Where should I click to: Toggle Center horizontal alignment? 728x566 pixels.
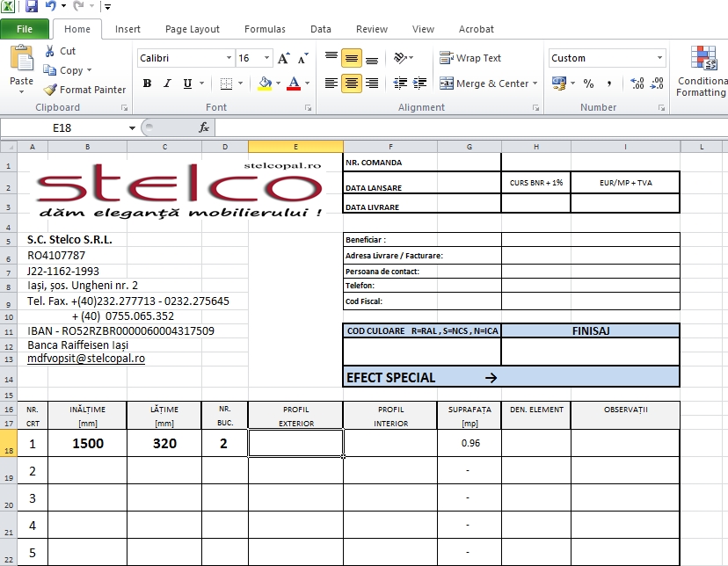coord(352,83)
